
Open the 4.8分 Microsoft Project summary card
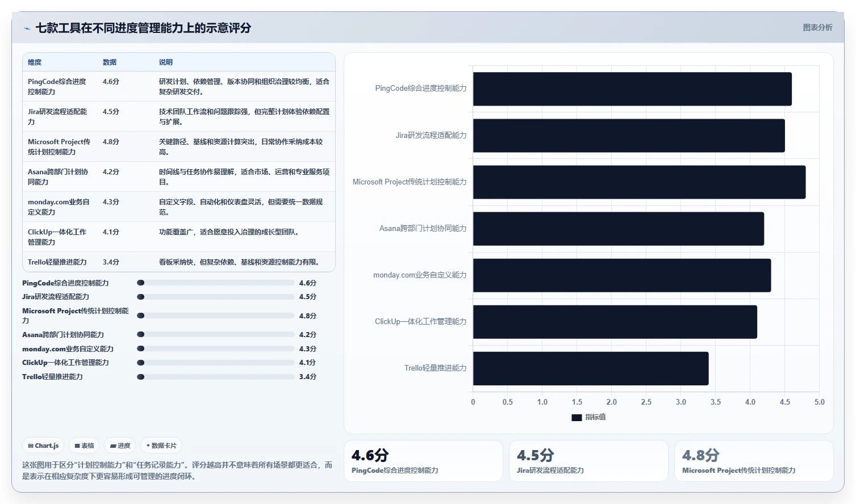pyautogui.click(x=754, y=461)
